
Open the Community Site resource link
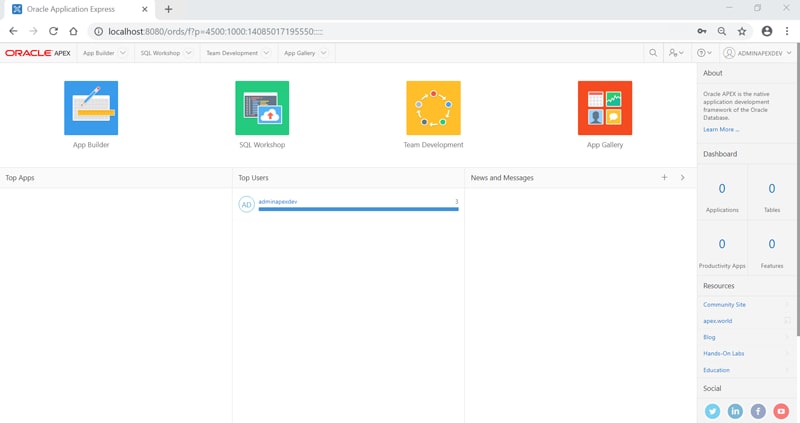point(724,304)
